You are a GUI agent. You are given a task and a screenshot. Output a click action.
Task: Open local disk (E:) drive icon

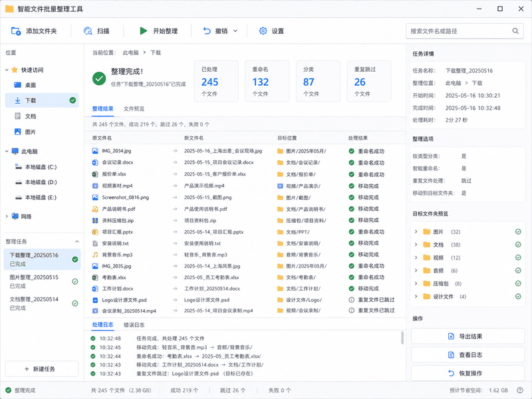pos(19,198)
